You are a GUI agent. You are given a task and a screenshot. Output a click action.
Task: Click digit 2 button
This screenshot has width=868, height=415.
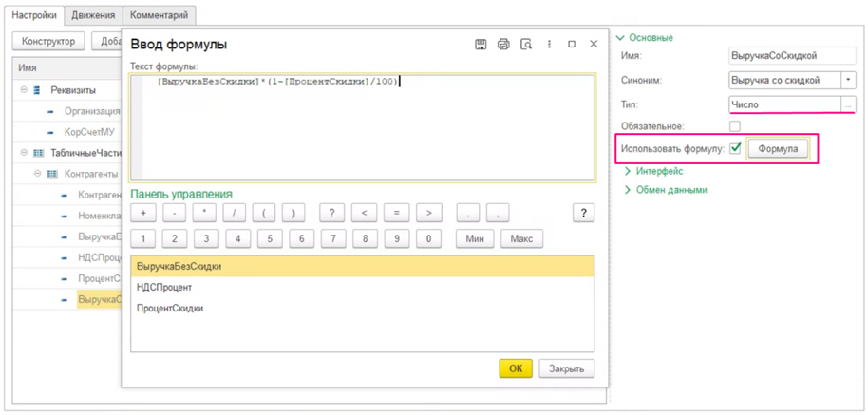pos(175,239)
